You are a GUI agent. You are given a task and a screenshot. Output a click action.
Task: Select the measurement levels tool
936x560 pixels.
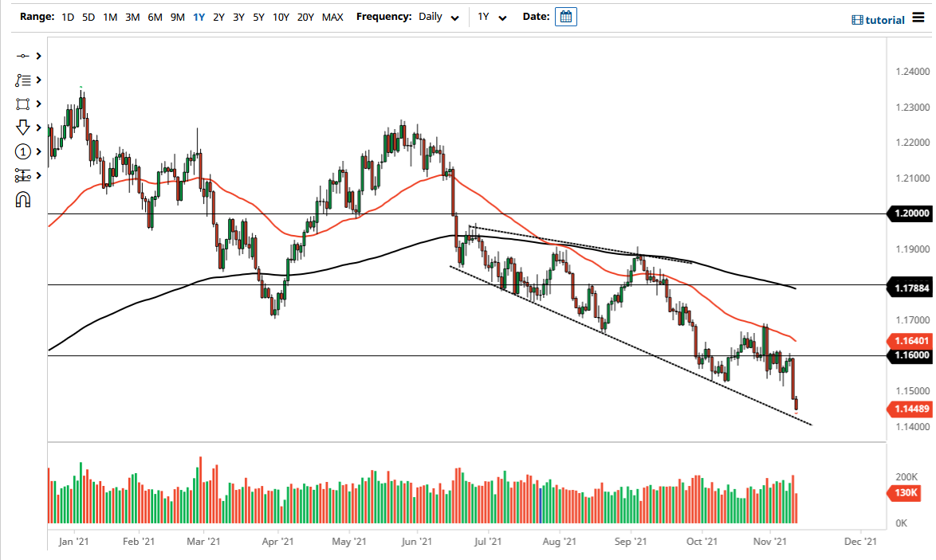(22, 175)
